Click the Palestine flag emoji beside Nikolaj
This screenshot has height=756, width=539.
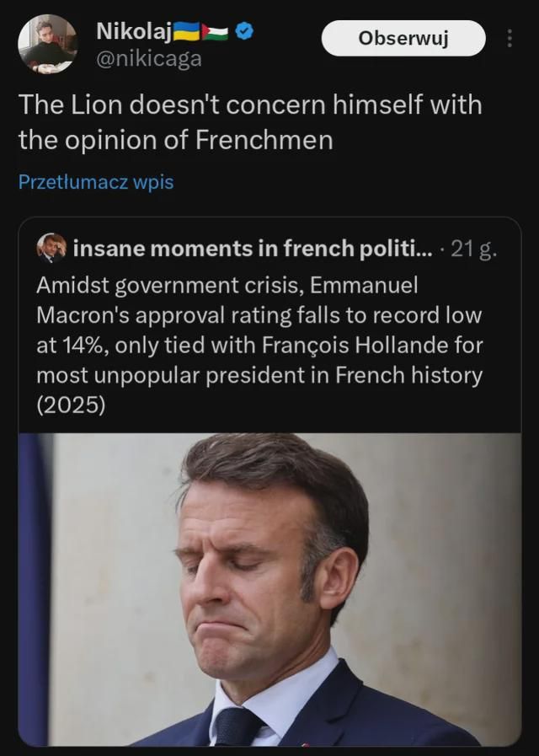tap(216, 32)
